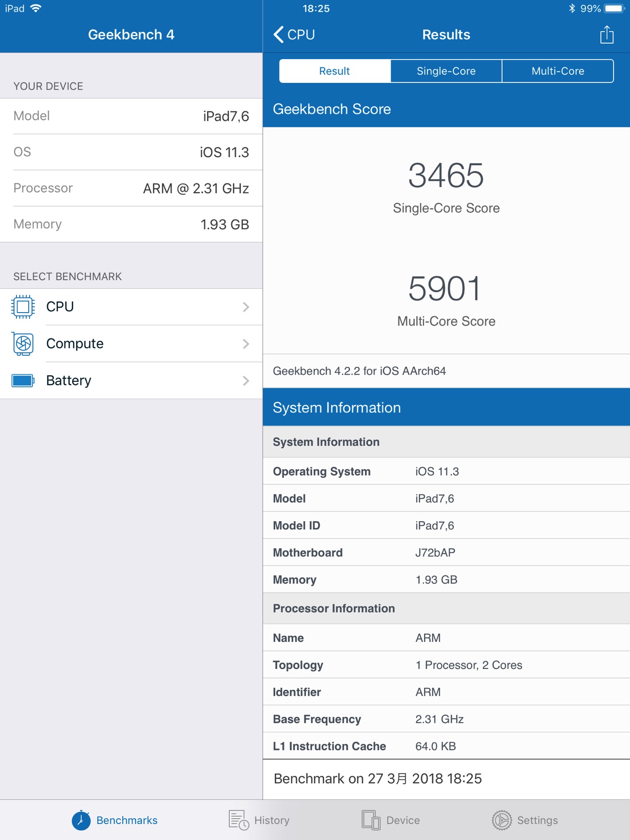Tap the Multi-Core Score caption
The image size is (630, 840).
point(446,321)
